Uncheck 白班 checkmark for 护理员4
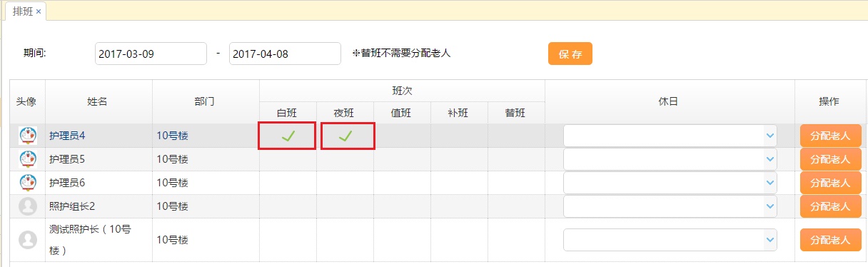 [x=288, y=136]
